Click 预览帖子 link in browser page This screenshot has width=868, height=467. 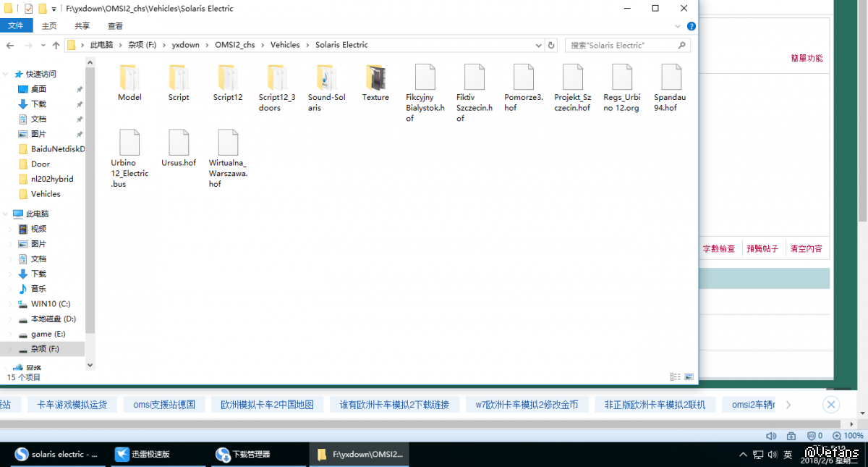tap(763, 248)
